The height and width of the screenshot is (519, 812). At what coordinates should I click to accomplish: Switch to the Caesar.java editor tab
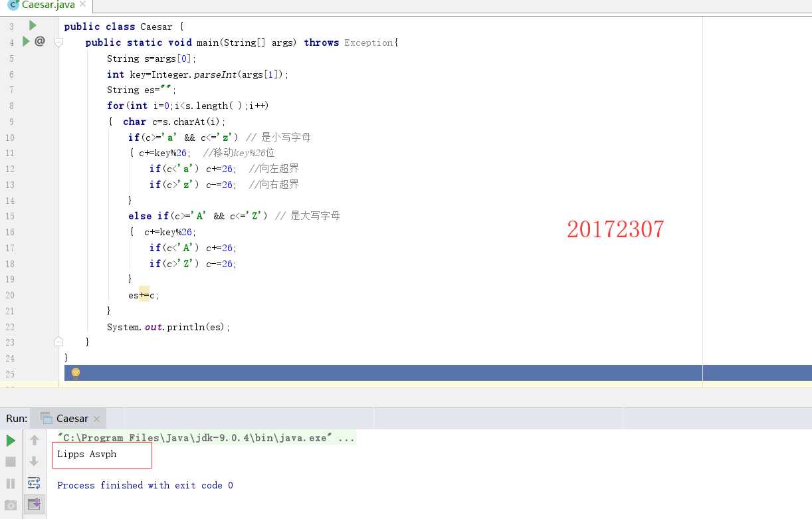click(47, 6)
